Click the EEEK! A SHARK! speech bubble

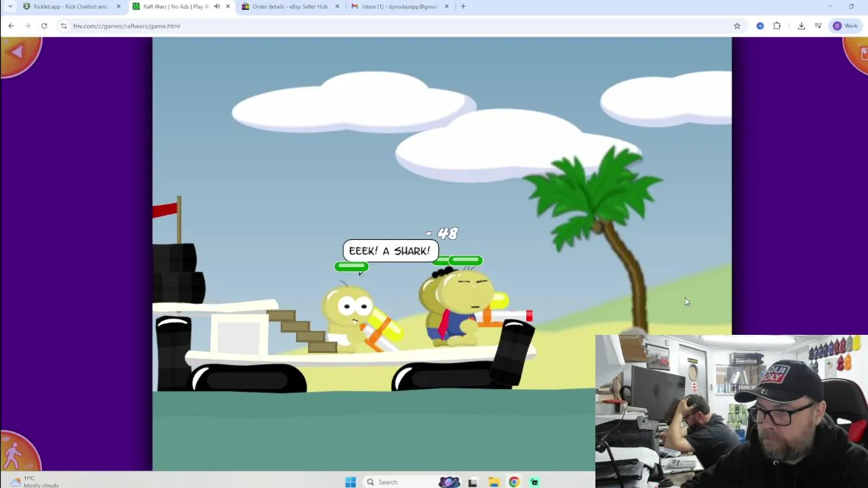point(390,251)
